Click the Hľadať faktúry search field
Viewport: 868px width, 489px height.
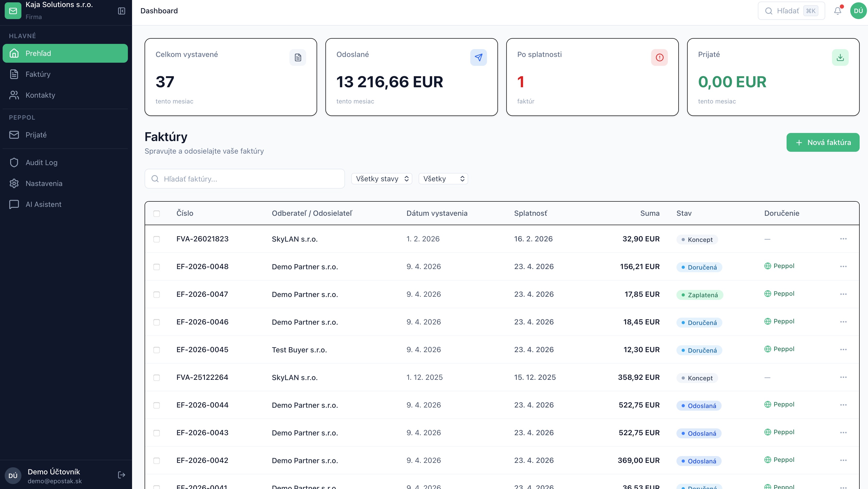coord(245,178)
